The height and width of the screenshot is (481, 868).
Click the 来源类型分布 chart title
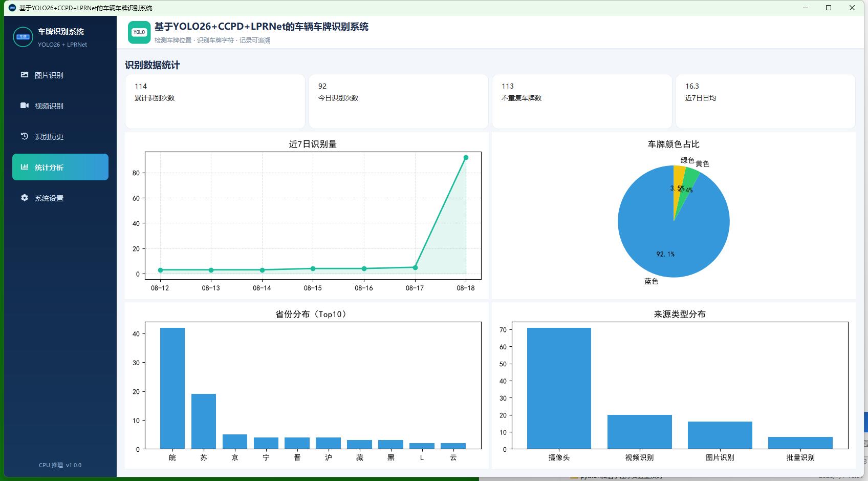click(x=680, y=314)
